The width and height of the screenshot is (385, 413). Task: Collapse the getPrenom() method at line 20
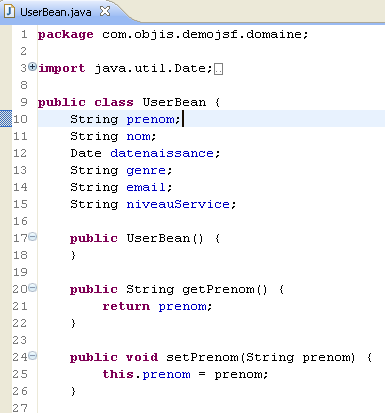(32, 288)
